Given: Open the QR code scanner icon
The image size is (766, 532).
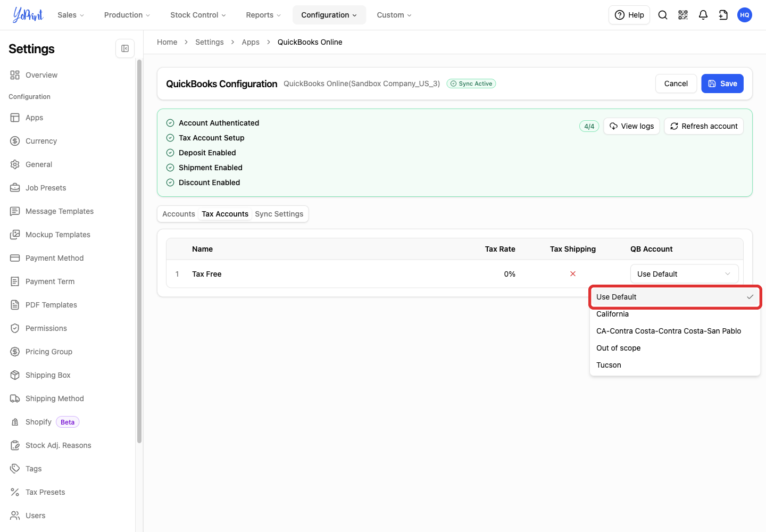Looking at the screenshot, I should coord(683,15).
